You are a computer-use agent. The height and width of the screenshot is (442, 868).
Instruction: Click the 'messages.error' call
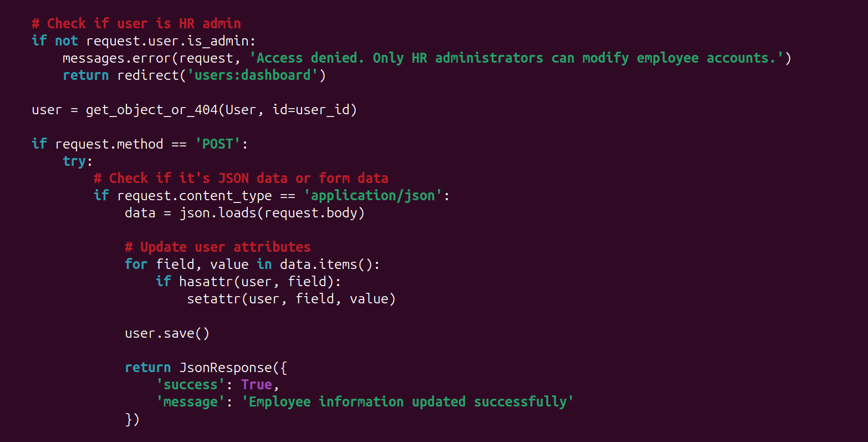tap(117, 58)
